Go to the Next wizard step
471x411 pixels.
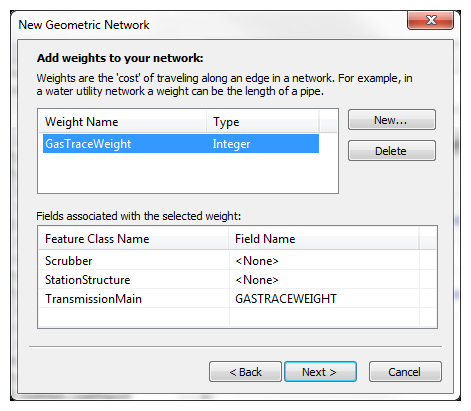coord(320,371)
